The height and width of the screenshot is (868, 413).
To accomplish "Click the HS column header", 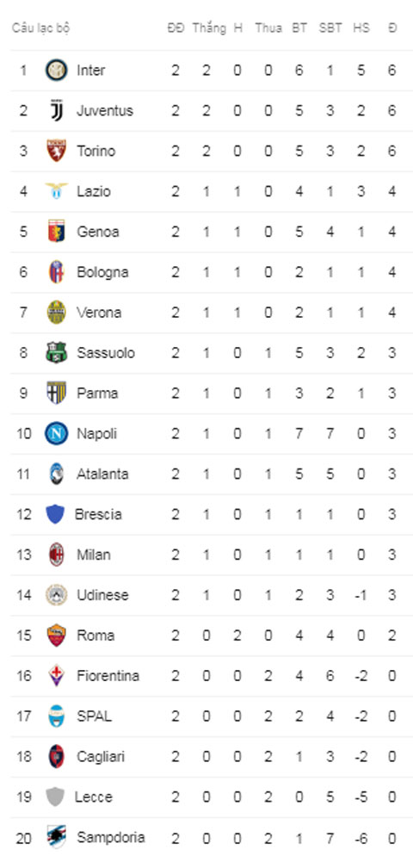I will 361,28.
